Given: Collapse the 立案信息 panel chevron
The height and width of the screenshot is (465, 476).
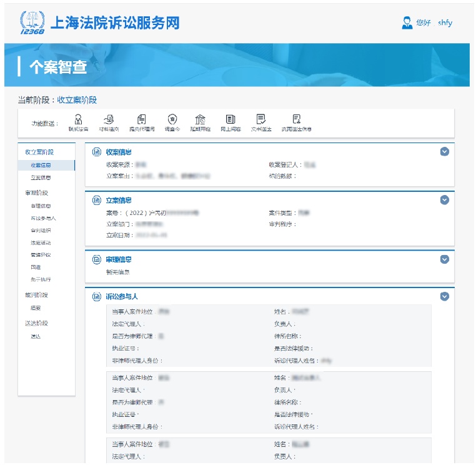Looking at the screenshot, I should (x=444, y=200).
